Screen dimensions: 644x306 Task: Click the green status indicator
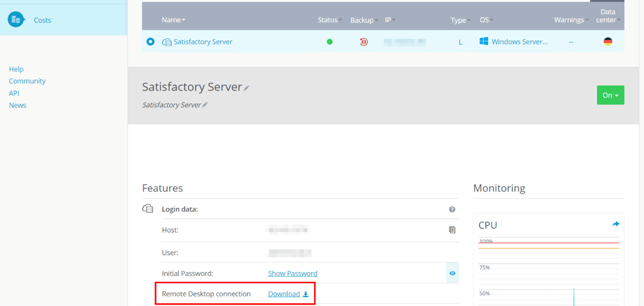(330, 42)
